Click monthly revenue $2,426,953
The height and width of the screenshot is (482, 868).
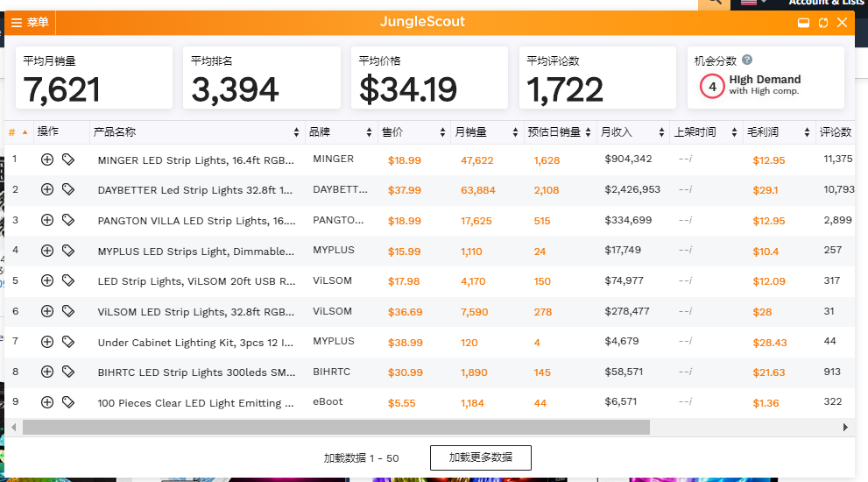[632, 189]
